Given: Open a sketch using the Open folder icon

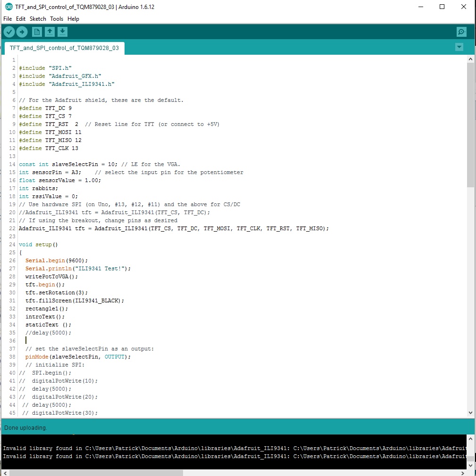Looking at the screenshot, I should (50, 32).
